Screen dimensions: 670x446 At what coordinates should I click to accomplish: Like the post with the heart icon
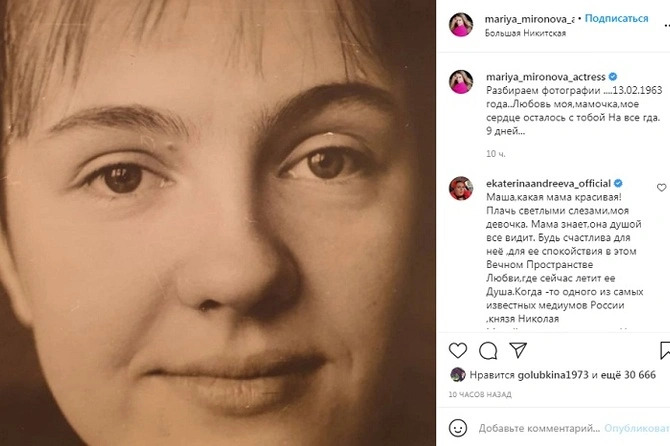pos(458,351)
